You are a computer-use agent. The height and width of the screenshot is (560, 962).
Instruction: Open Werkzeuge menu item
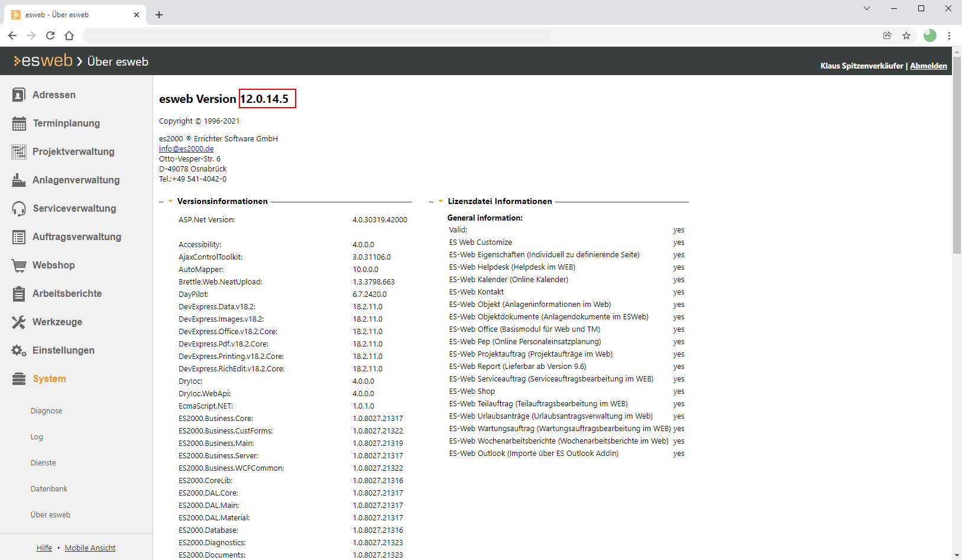pyautogui.click(x=57, y=322)
